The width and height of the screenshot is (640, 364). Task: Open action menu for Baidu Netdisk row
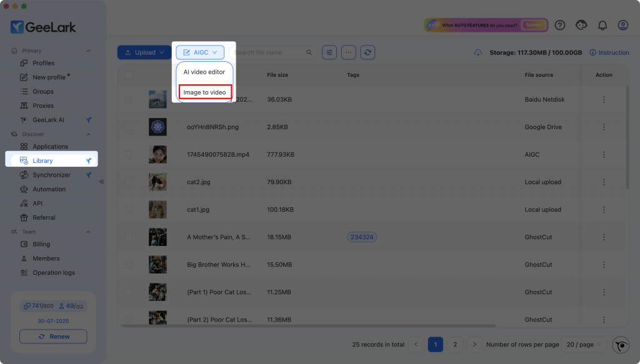[604, 99]
